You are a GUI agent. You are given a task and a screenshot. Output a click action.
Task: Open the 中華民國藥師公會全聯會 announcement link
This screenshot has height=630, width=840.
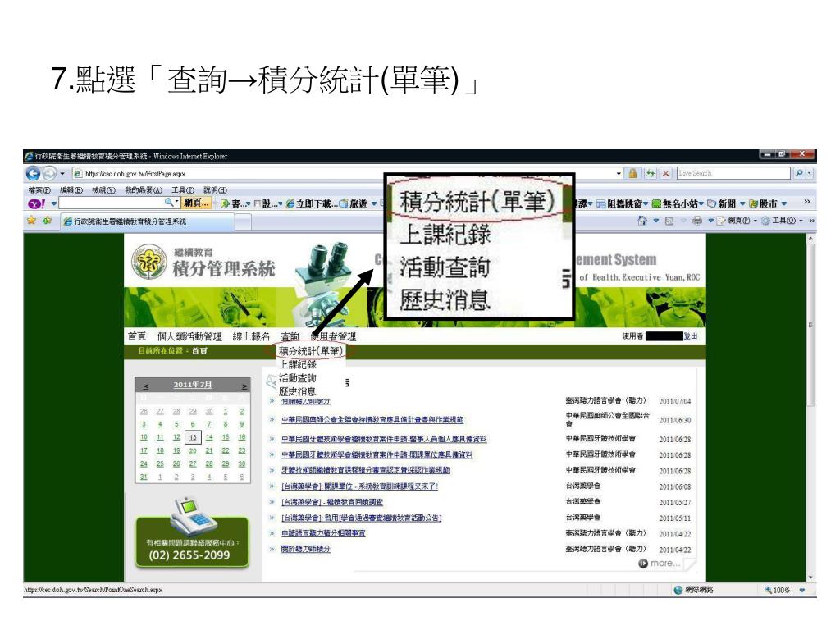(372, 419)
